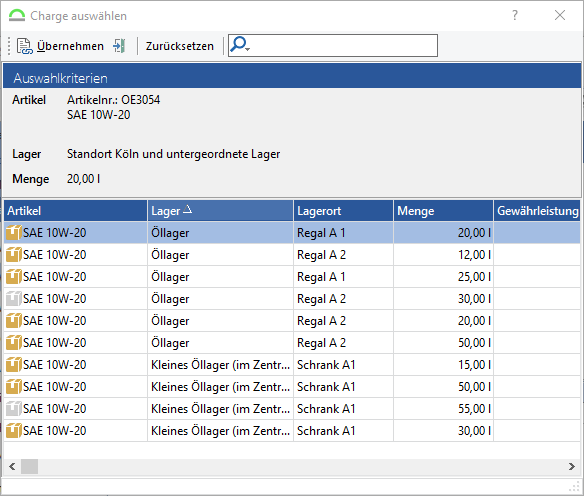Click the 20,00 l cell in Regal A 1 row
Image resolution: width=584 pixels, height=496 pixels.
click(443, 233)
